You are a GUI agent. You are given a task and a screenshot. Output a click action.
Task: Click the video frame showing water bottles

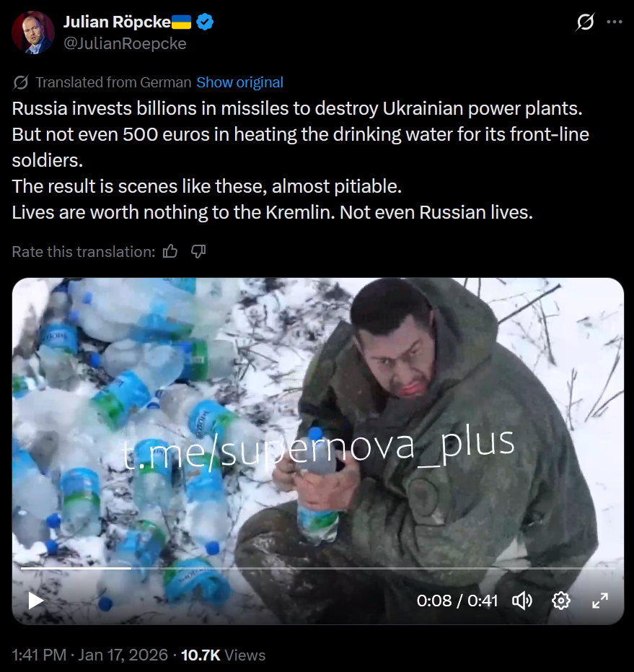pyautogui.click(x=318, y=429)
